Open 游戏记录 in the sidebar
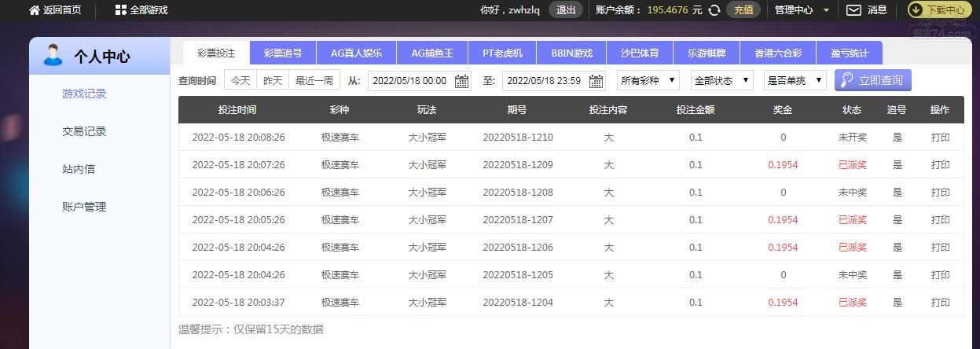The image size is (980, 349). pos(84,94)
